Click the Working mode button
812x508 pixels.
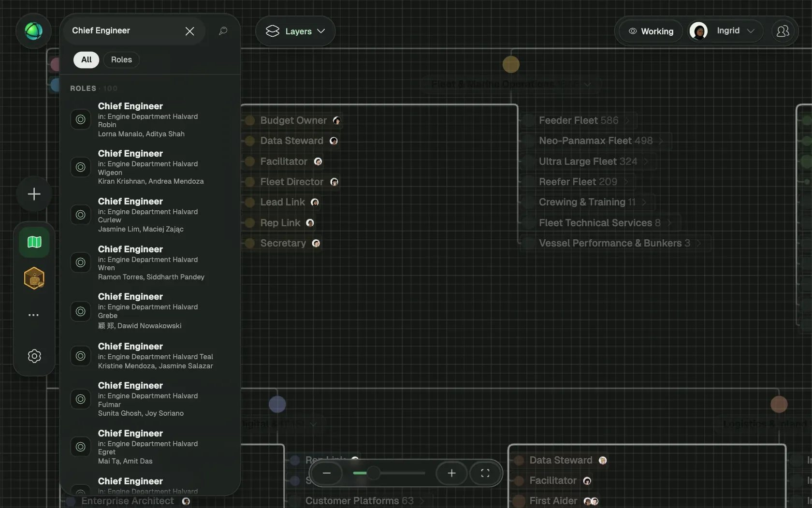click(651, 31)
